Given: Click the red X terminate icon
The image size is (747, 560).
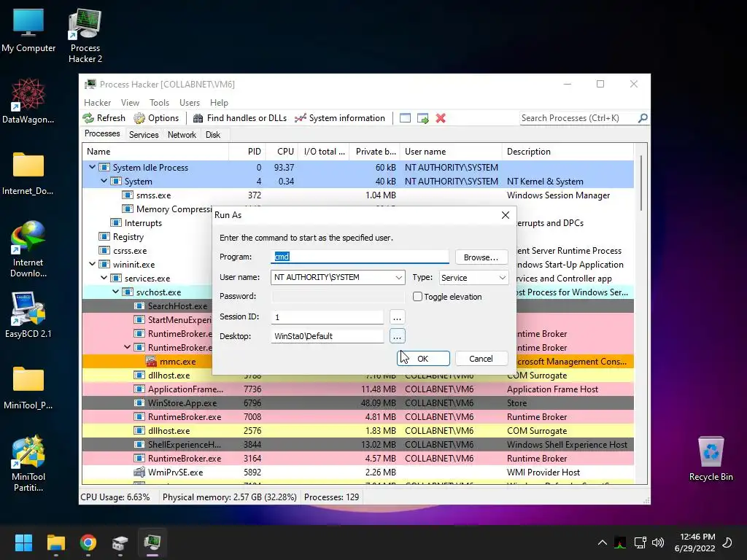Looking at the screenshot, I should pyautogui.click(x=441, y=118).
